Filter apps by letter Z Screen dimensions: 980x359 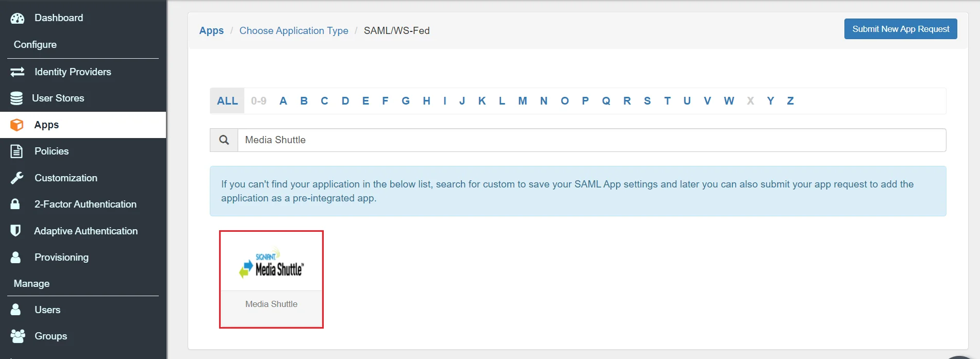(x=790, y=101)
